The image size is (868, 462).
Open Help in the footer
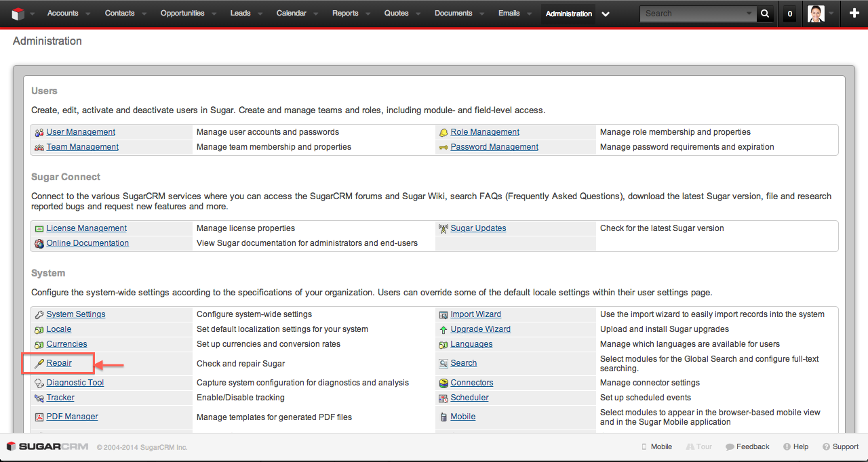click(795, 447)
